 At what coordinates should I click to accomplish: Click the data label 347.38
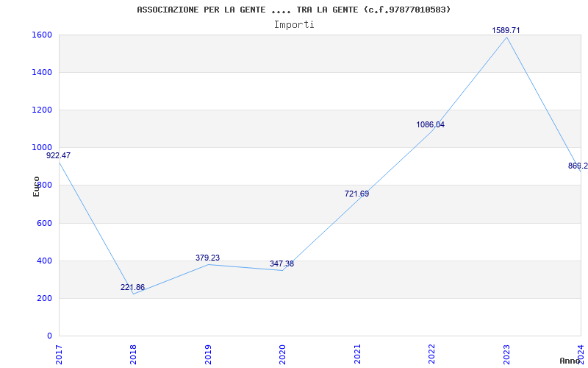[x=282, y=264]
